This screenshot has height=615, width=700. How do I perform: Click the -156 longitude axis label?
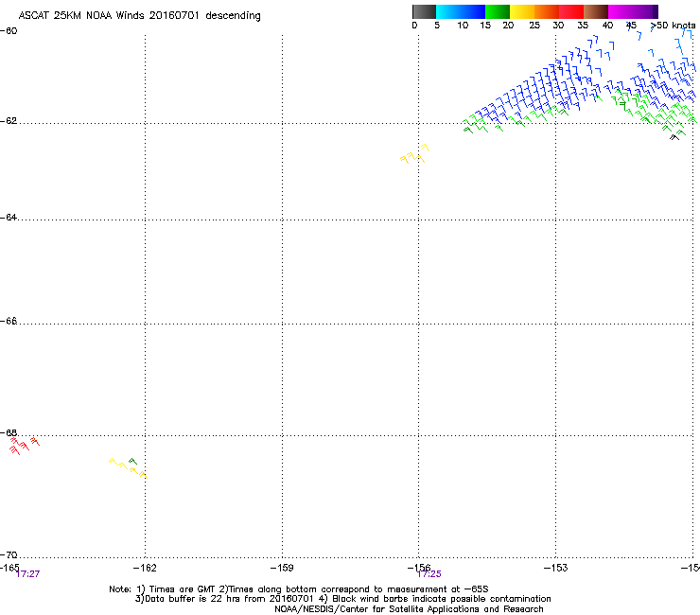click(x=419, y=568)
